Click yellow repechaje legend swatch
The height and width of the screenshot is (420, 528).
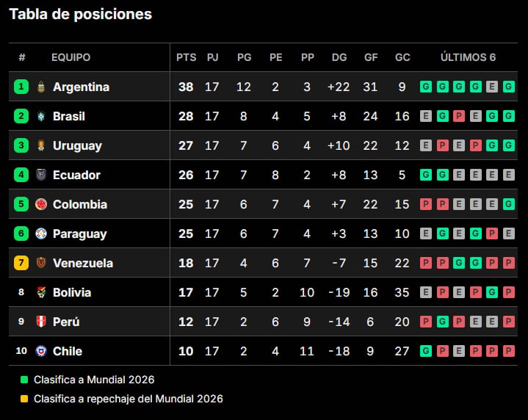[x=24, y=399]
